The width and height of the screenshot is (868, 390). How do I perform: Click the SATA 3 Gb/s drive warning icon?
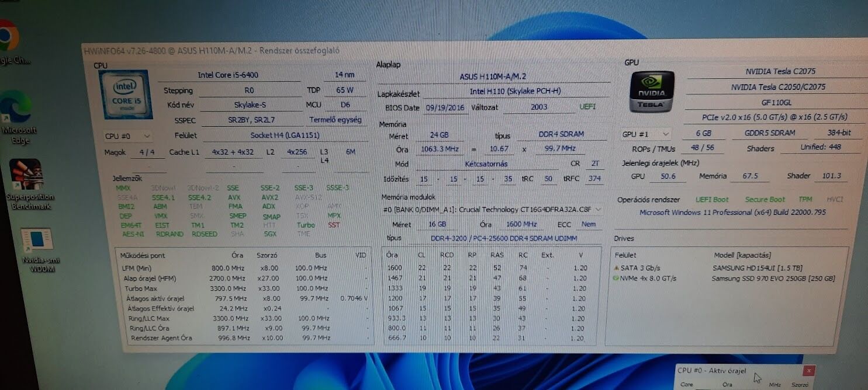[x=615, y=267]
